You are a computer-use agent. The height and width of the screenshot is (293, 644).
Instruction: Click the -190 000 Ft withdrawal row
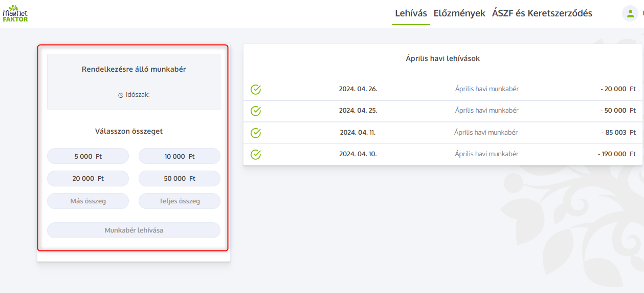click(442, 154)
